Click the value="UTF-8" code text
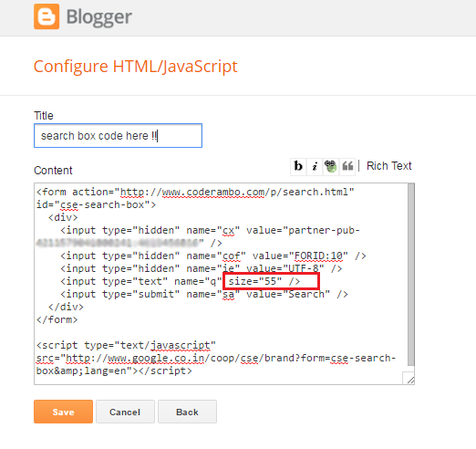This screenshot has width=476, height=449. (x=285, y=268)
